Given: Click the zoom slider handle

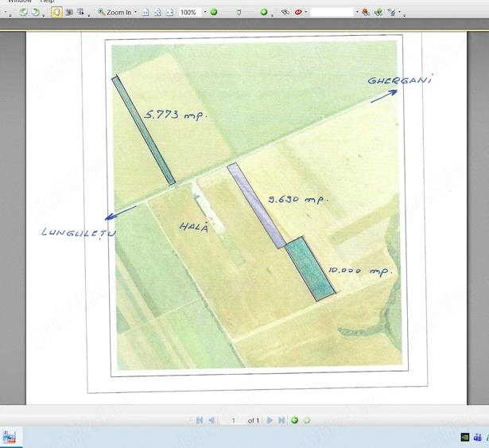Looking at the screenshot, I should [239, 13].
